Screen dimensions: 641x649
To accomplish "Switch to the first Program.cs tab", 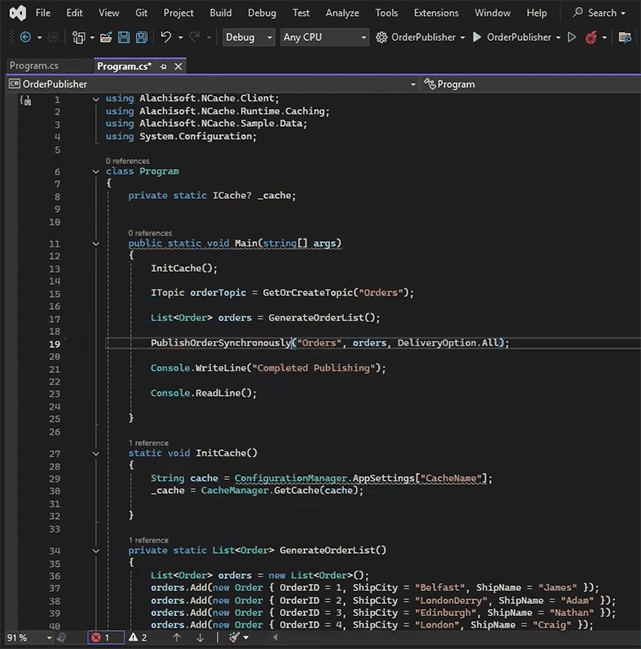I will click(34, 66).
